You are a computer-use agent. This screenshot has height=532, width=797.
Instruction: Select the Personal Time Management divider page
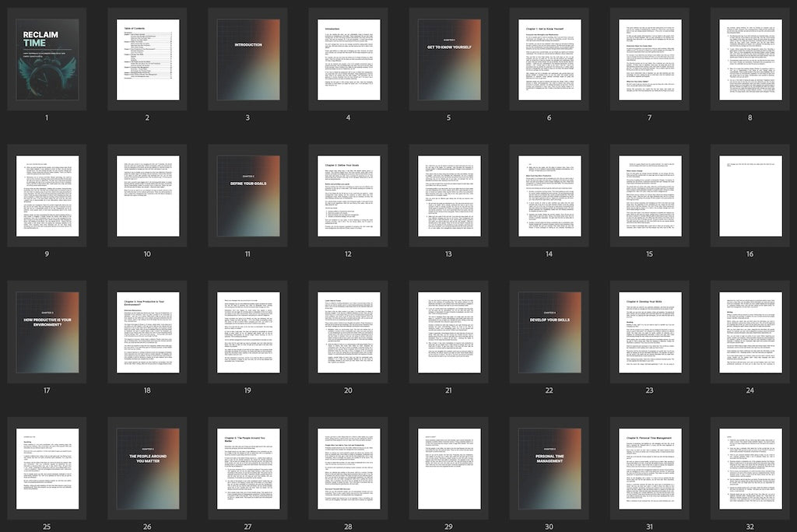(549, 468)
